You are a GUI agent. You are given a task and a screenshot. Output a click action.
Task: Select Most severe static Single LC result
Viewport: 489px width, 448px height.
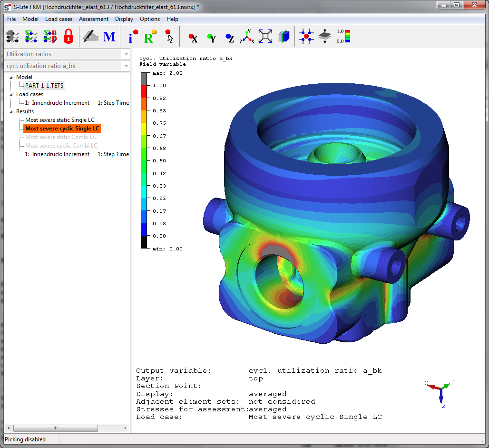pos(59,120)
